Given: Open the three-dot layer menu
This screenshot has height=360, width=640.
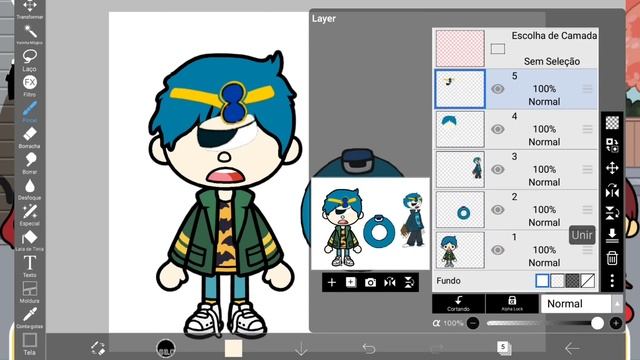Looking at the screenshot, I should tap(612, 281).
